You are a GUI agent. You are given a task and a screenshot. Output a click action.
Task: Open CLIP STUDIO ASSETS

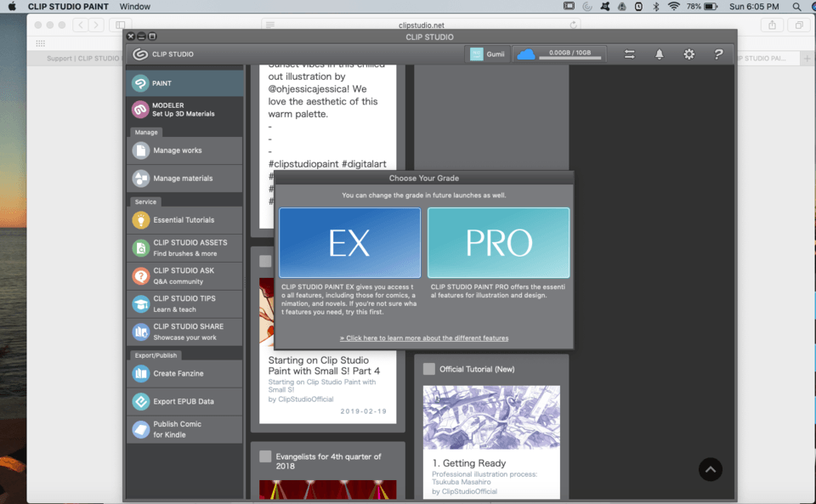(x=184, y=248)
